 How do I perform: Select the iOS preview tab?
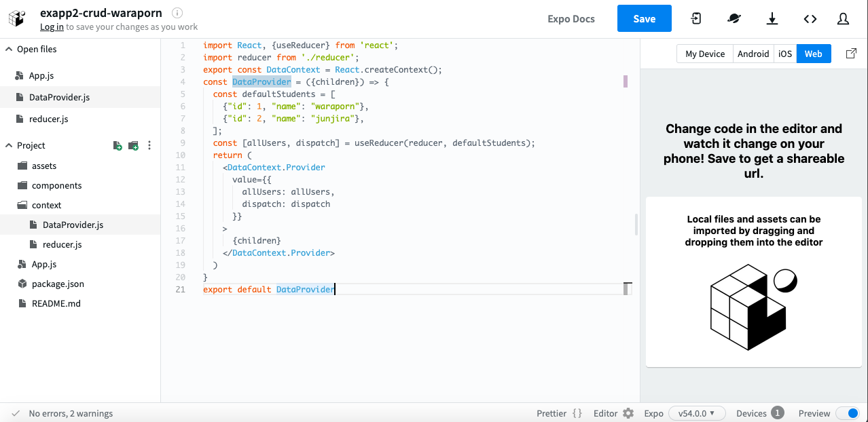pyautogui.click(x=785, y=54)
